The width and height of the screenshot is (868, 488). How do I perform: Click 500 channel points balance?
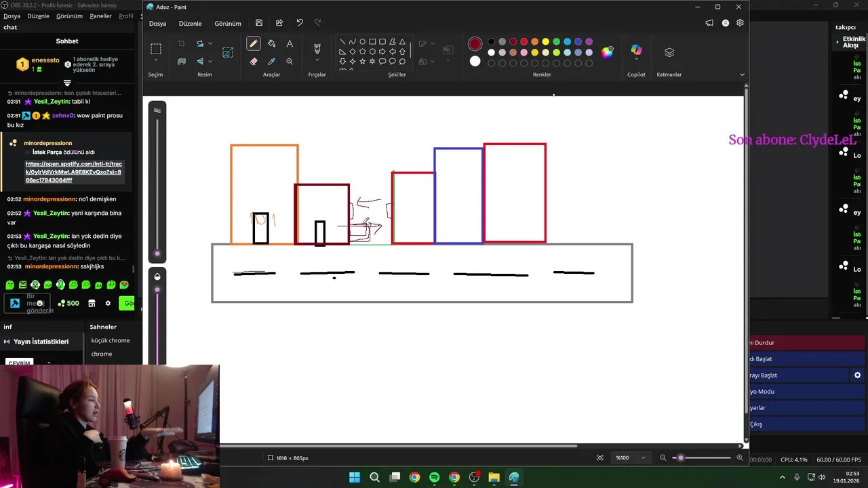(68, 303)
